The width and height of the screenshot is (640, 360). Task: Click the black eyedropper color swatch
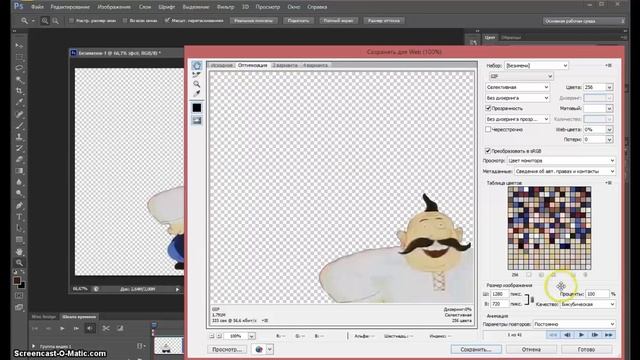[x=197, y=108]
